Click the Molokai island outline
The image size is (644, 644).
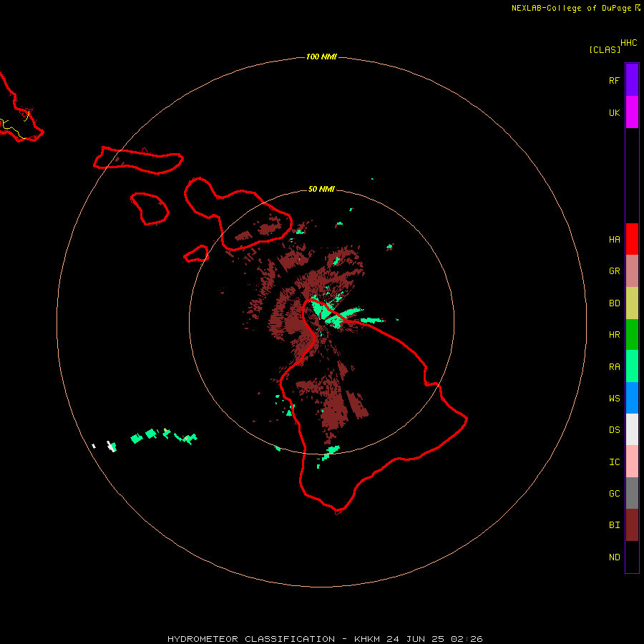(138, 160)
